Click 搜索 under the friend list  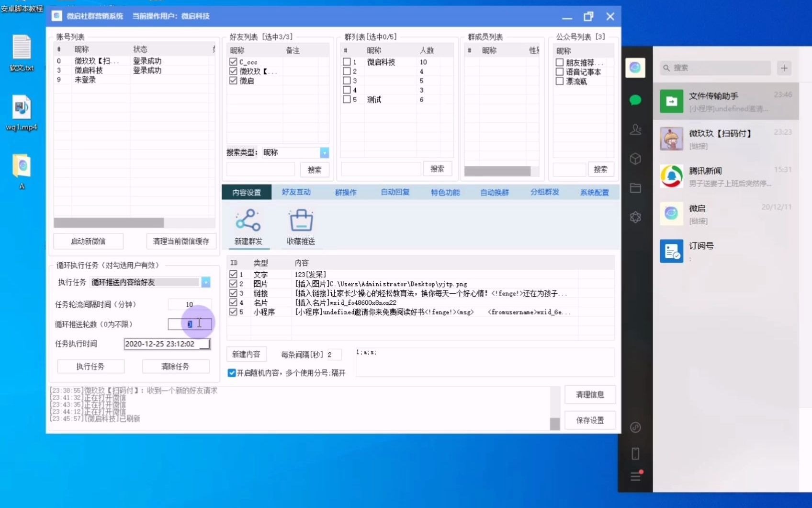click(315, 170)
